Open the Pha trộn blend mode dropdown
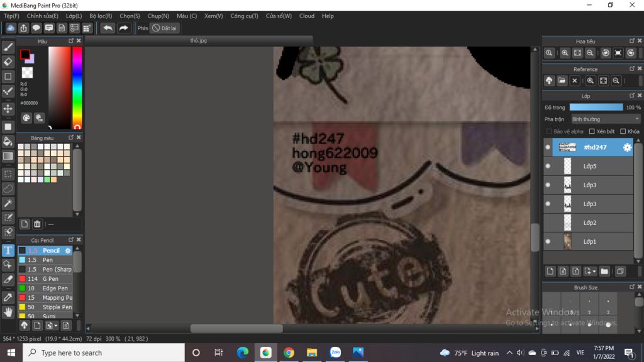Image resolution: width=644 pixels, height=362 pixels. [x=606, y=119]
